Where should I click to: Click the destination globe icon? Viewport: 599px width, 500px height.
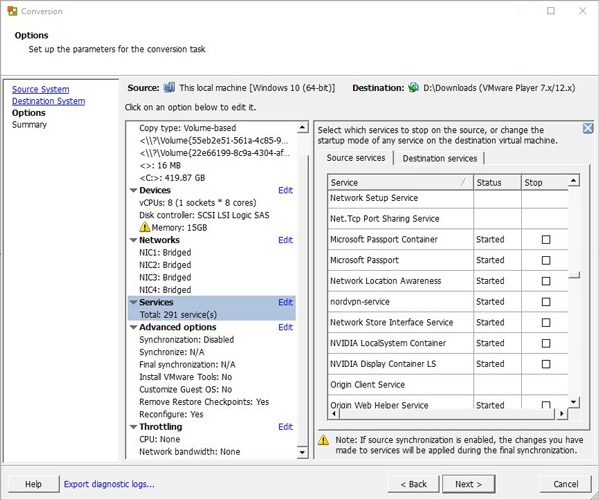pos(413,87)
